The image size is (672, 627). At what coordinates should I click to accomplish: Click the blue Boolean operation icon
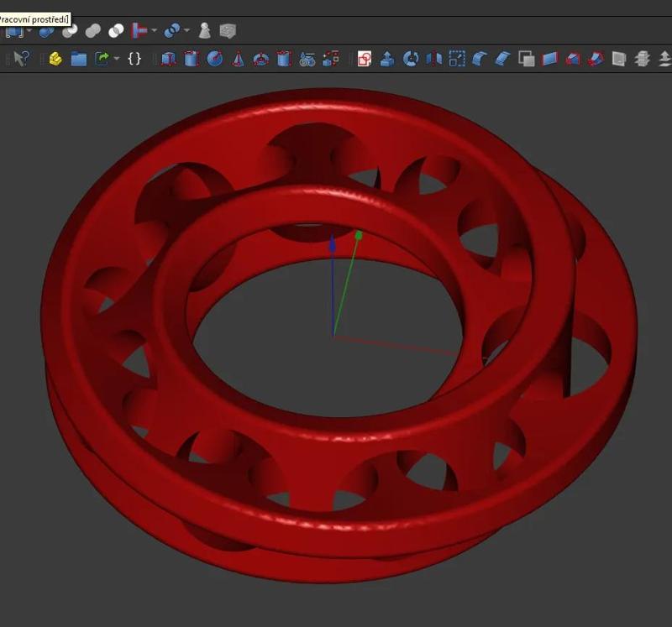point(46,31)
